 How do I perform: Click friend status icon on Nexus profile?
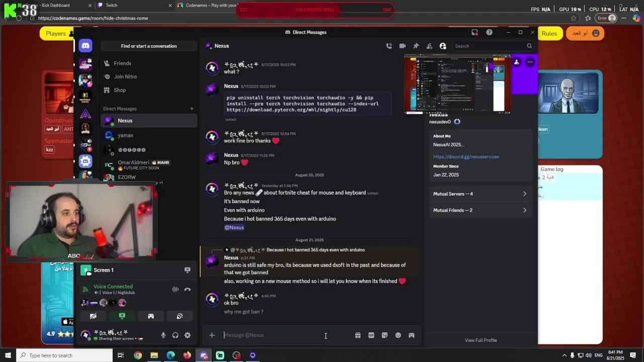(517, 62)
